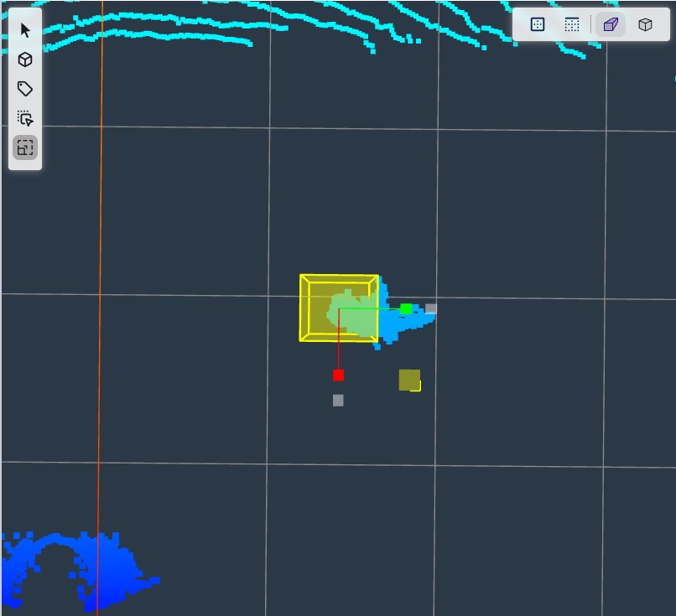Click the red square gizmo handle
The height and width of the screenshot is (616, 676).
click(x=338, y=375)
